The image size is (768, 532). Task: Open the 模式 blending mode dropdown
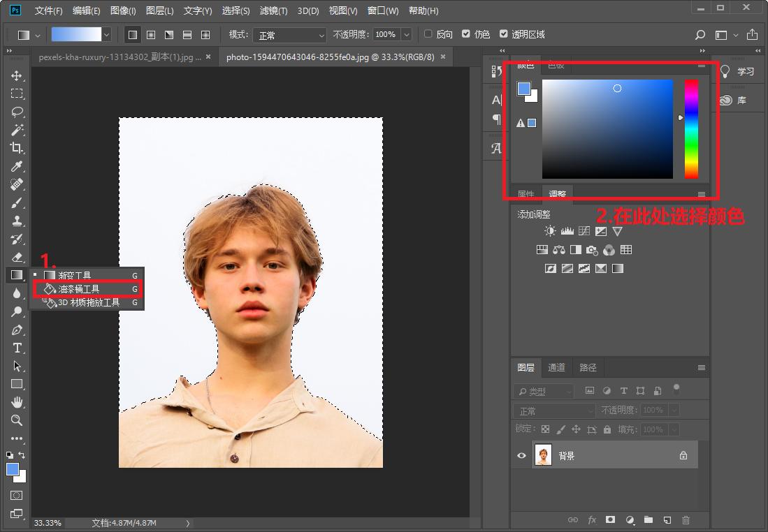coord(289,35)
